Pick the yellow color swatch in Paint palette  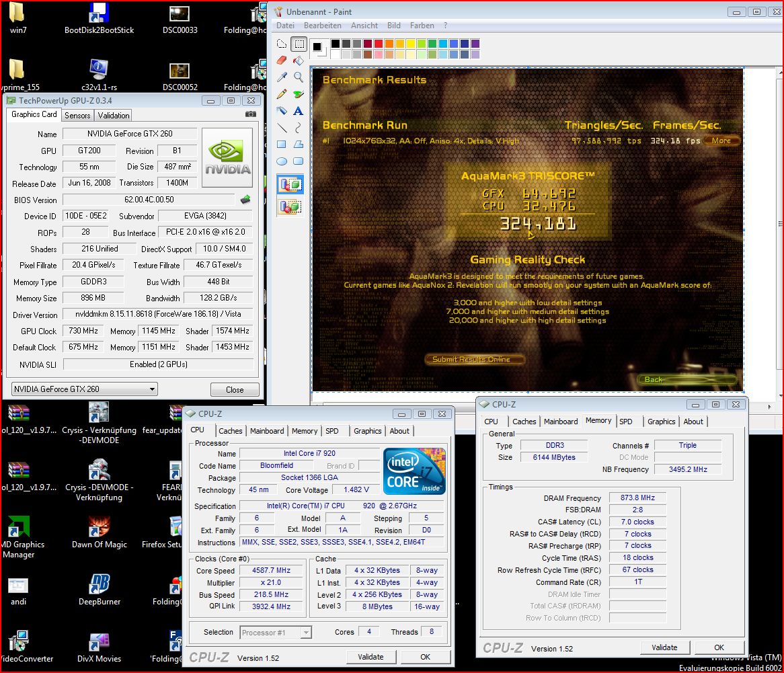coord(411,44)
